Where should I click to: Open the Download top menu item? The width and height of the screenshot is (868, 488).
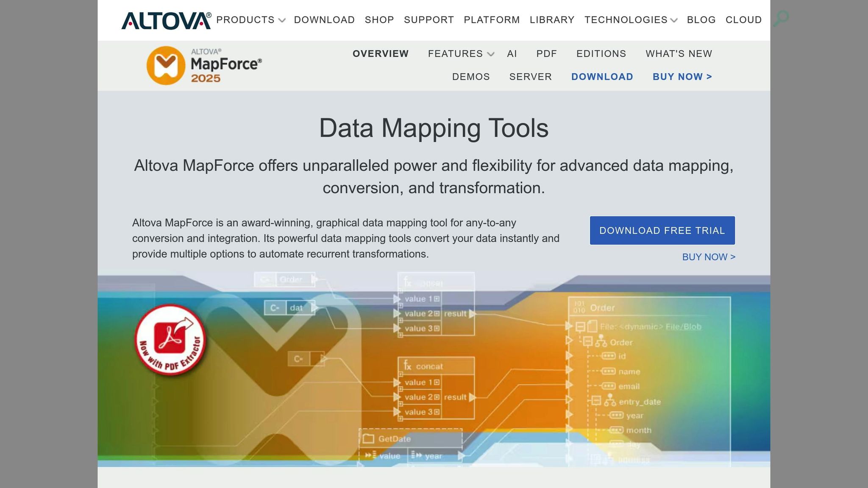324,20
